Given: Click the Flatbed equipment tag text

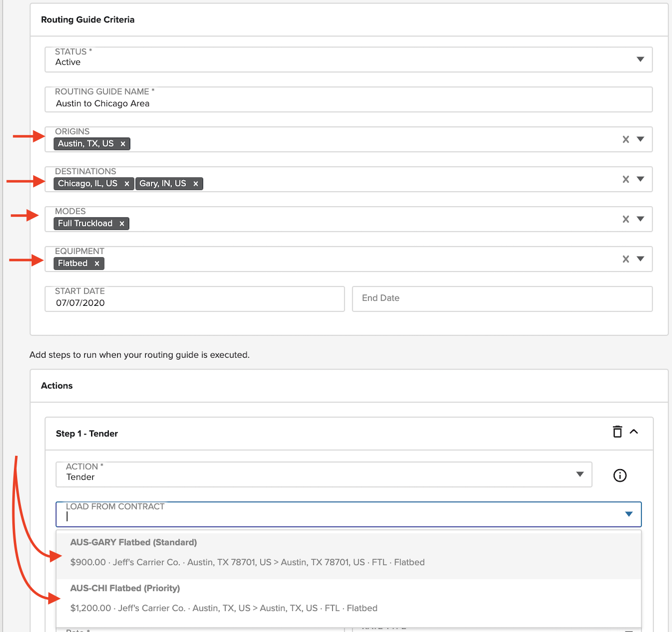Looking at the screenshot, I should 73,264.
